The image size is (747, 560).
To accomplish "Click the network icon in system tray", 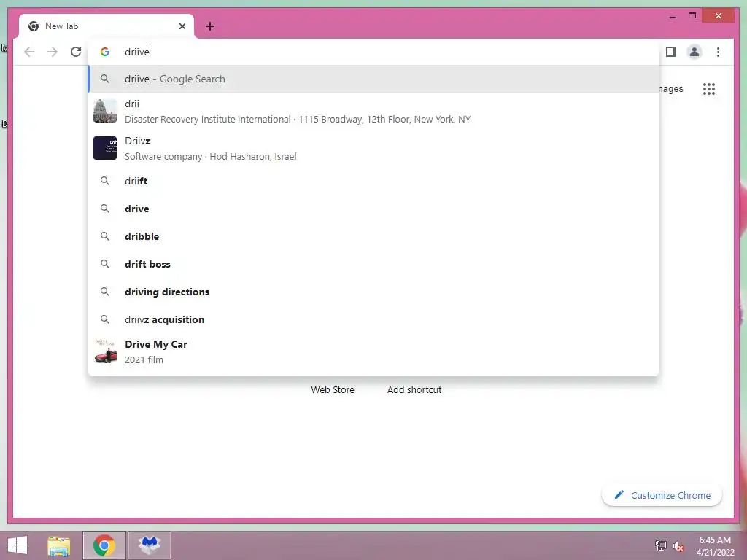I will coord(660,546).
